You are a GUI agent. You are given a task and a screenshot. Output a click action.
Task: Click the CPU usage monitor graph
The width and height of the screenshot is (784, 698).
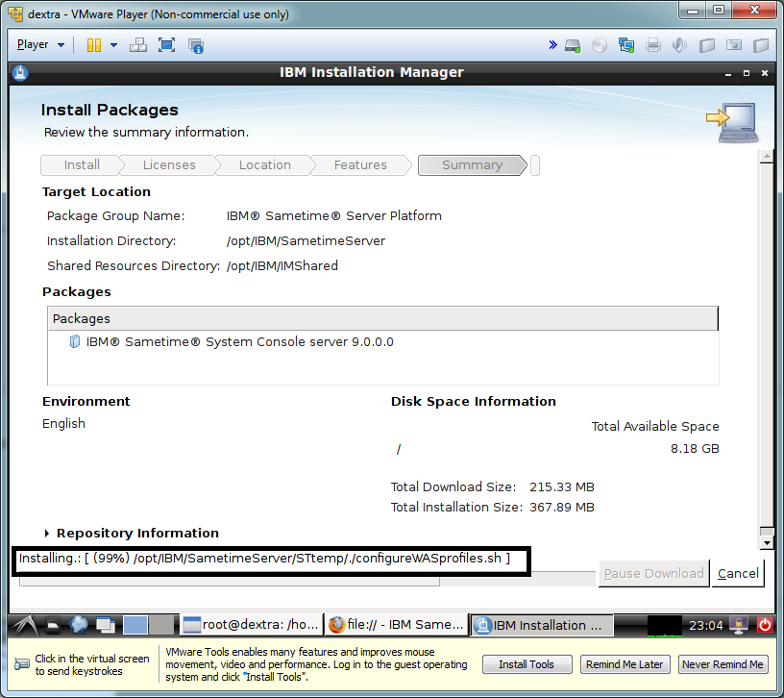point(665,626)
